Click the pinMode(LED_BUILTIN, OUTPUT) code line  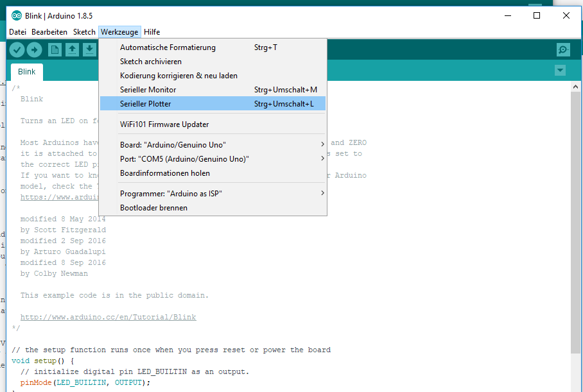85,382
